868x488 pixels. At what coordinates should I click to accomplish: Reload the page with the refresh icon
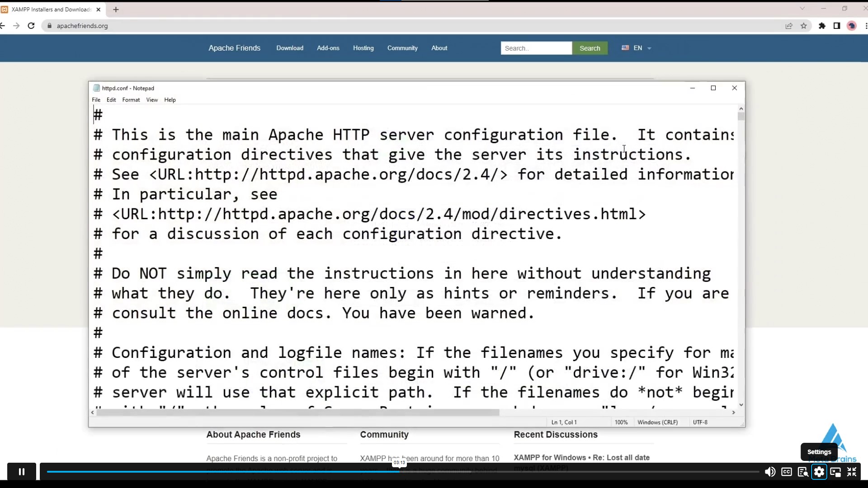click(31, 26)
